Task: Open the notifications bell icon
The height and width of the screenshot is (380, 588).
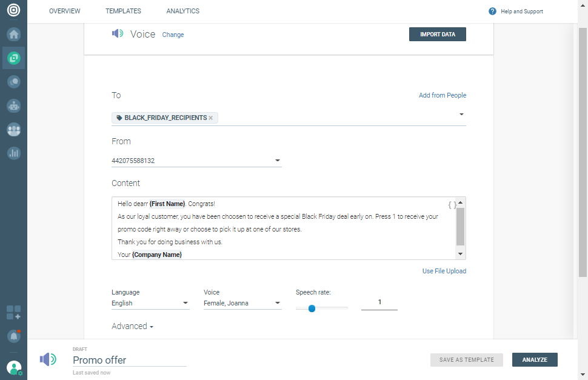Action: point(13,336)
